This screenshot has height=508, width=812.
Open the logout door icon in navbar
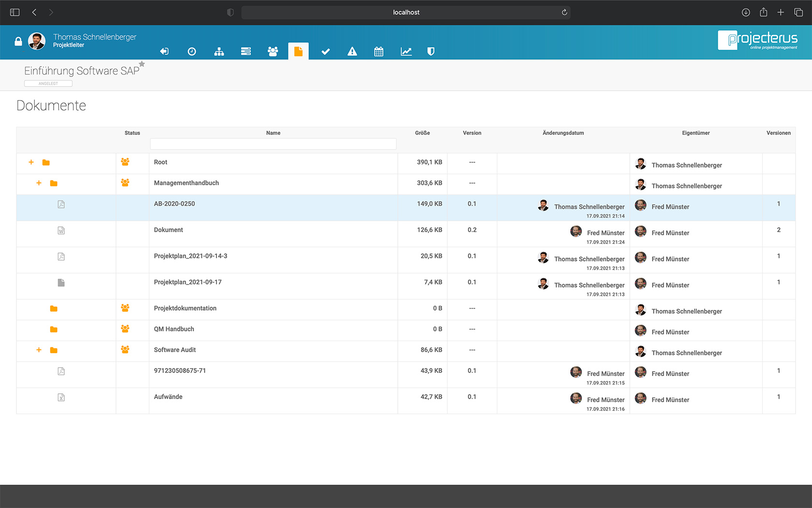coord(164,51)
